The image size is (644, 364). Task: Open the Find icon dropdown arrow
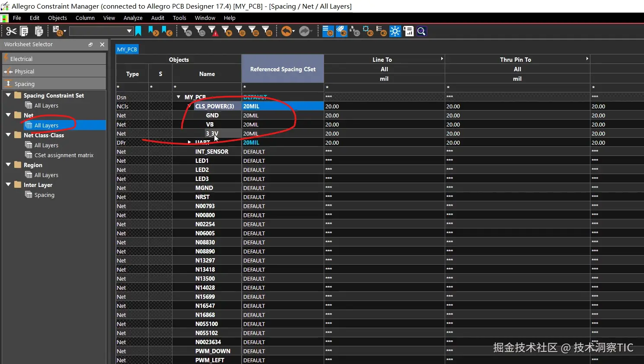coord(65,31)
